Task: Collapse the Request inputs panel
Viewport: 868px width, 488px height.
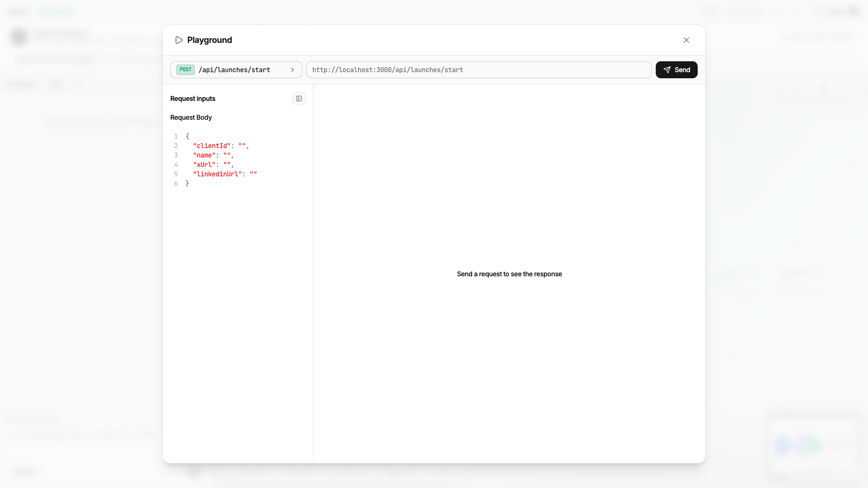Action: coord(299,99)
